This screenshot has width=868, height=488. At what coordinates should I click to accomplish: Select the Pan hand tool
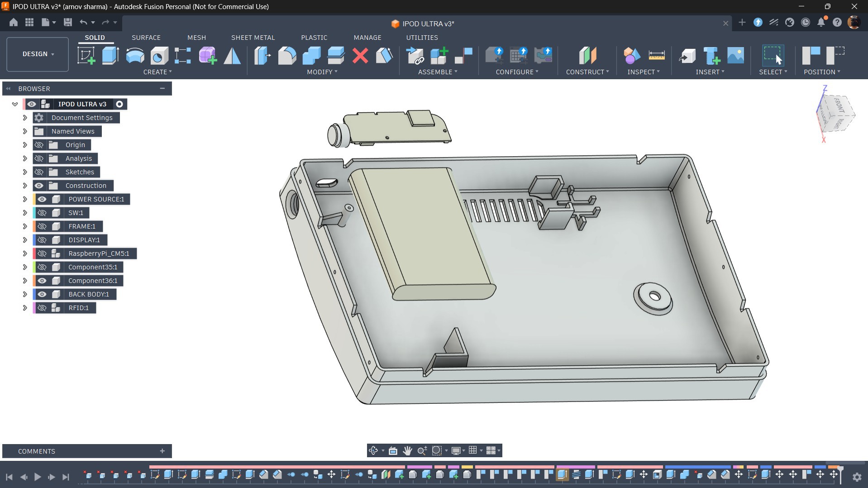(407, 450)
